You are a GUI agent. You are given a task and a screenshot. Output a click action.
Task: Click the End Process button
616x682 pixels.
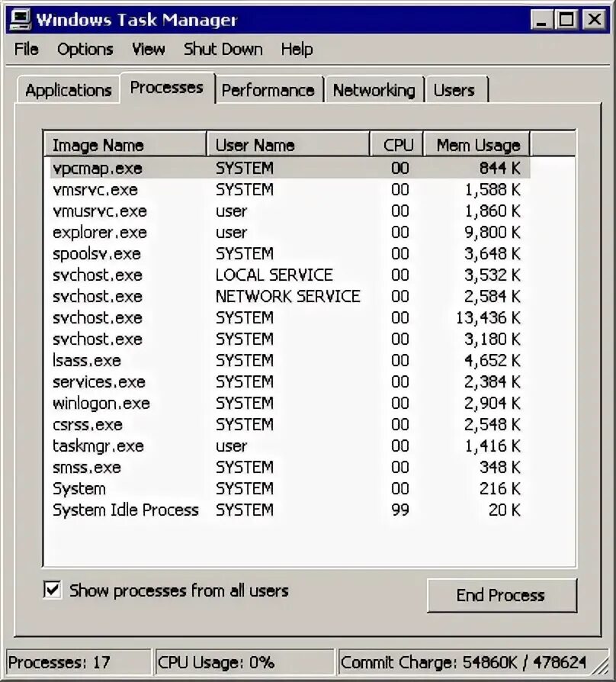(502, 595)
